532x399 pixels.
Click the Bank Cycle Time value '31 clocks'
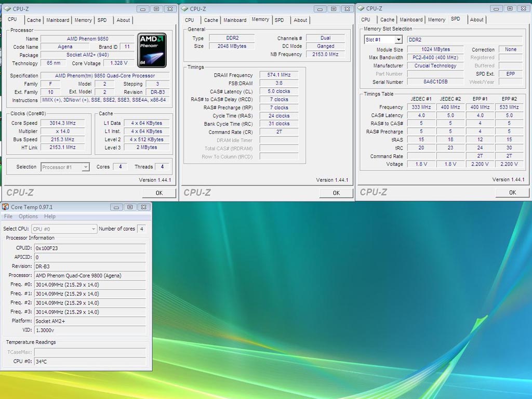tap(279, 124)
